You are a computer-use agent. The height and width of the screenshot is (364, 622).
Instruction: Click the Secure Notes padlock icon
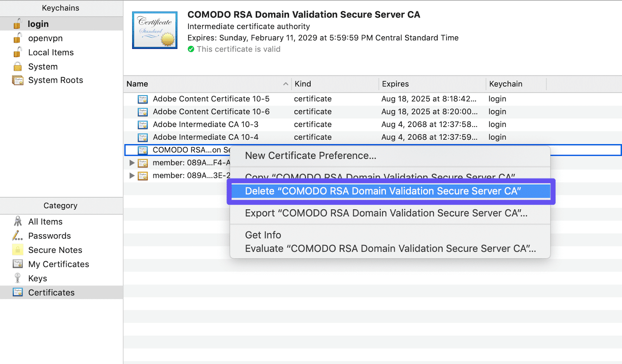pyautogui.click(x=17, y=250)
